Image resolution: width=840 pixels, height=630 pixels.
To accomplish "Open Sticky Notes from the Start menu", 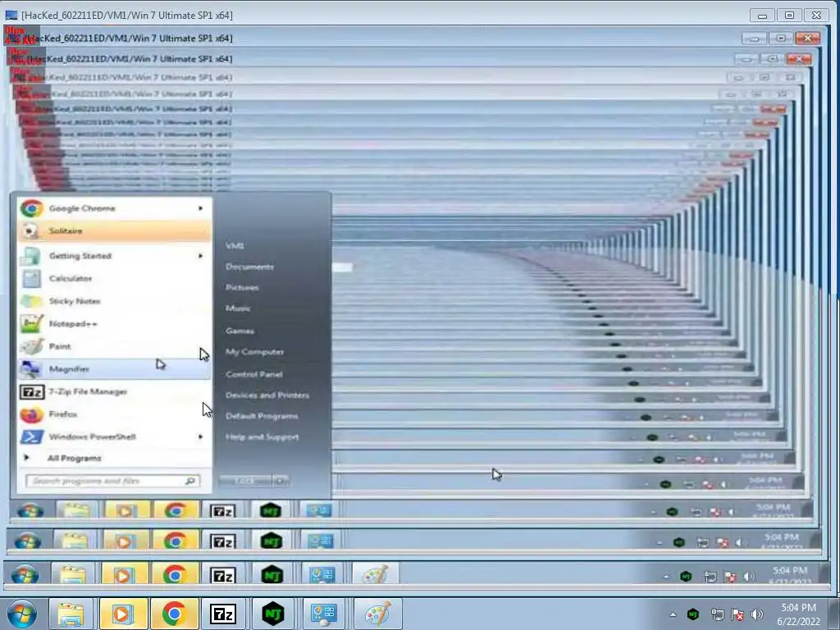I will point(114,301).
